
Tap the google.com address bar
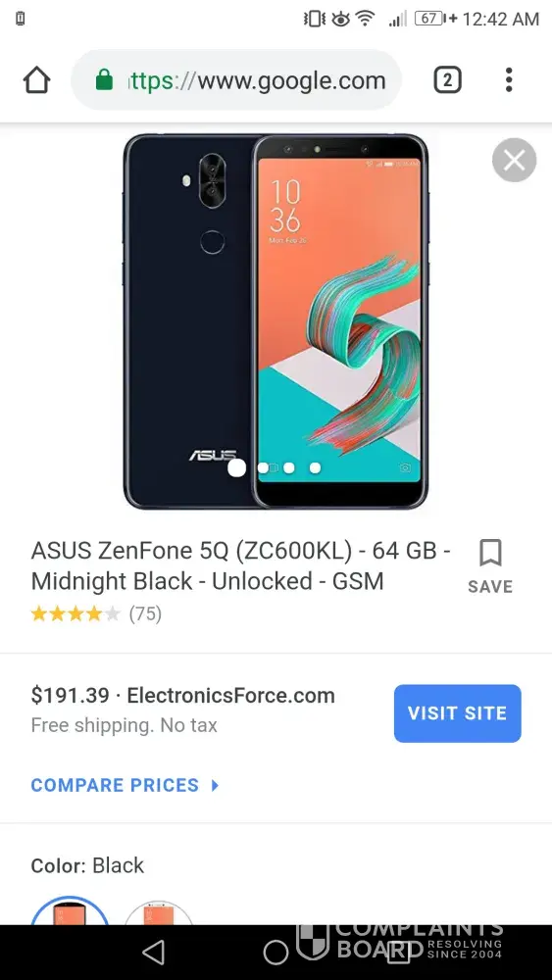[x=236, y=80]
